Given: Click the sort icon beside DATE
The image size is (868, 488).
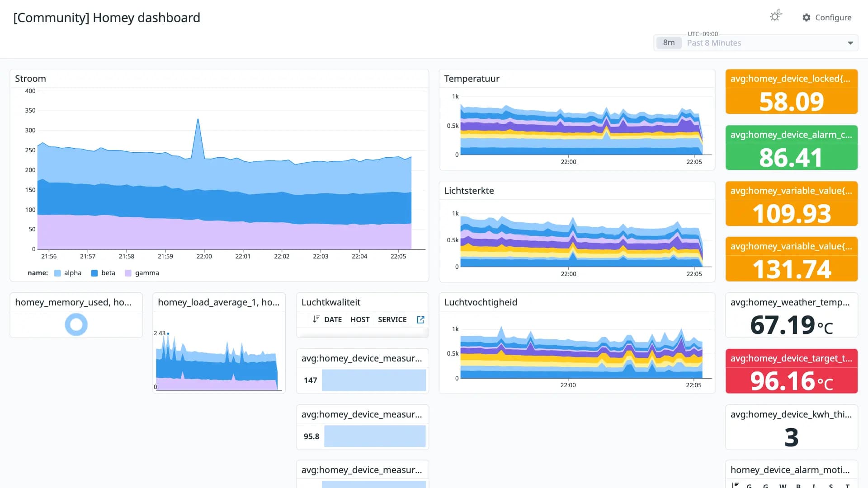Looking at the screenshot, I should click(316, 319).
